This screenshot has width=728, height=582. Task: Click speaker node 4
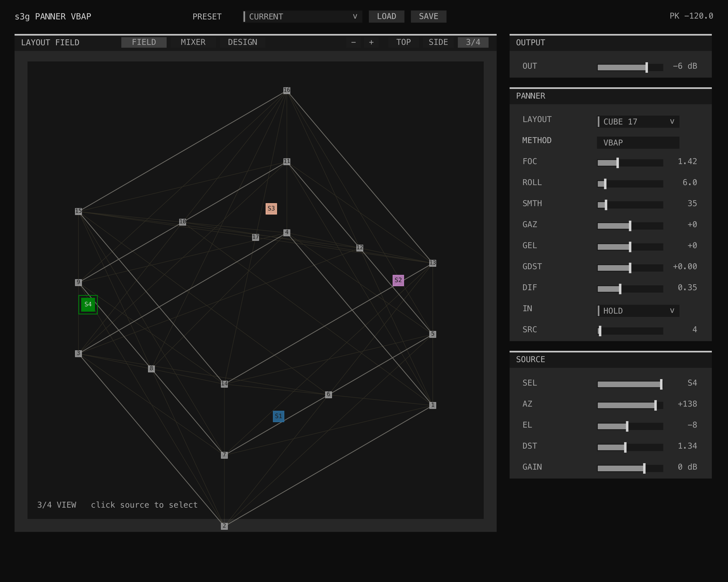tap(287, 233)
